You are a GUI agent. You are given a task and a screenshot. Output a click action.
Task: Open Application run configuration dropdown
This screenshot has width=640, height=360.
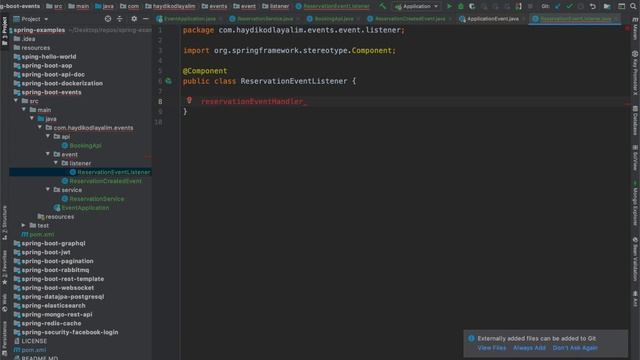[x=416, y=6]
